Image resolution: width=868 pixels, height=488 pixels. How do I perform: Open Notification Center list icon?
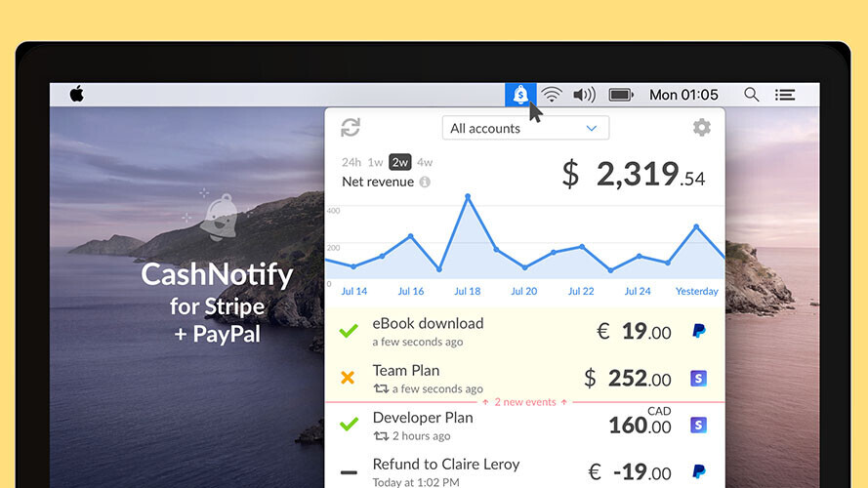[x=784, y=95]
